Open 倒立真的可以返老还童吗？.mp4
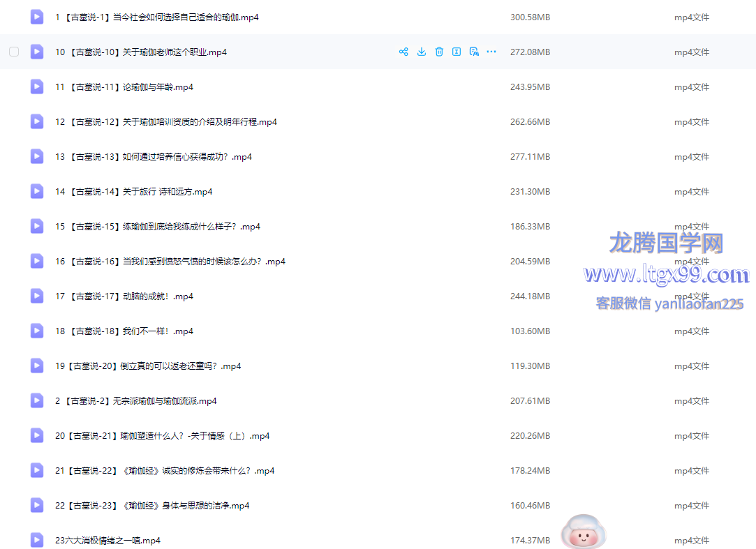756x549 pixels. point(148,366)
